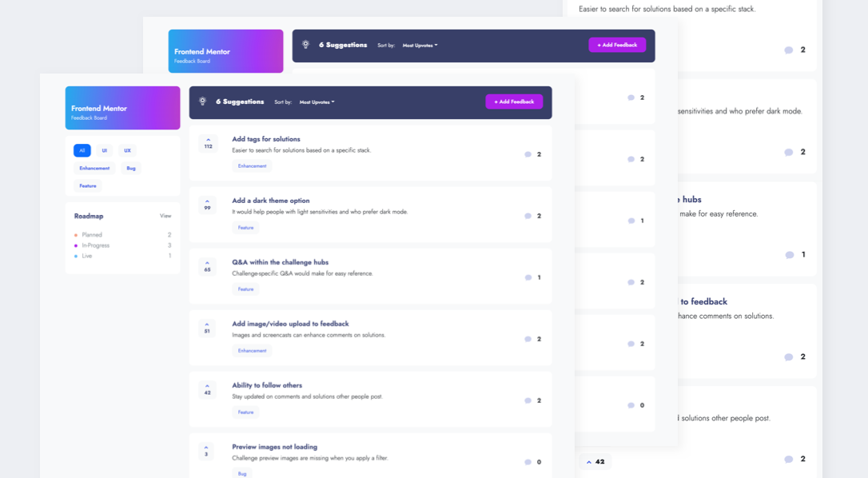Open the 'Most Upvotes' sort dropdown in front window
This screenshot has height=478, width=868.
click(x=317, y=102)
